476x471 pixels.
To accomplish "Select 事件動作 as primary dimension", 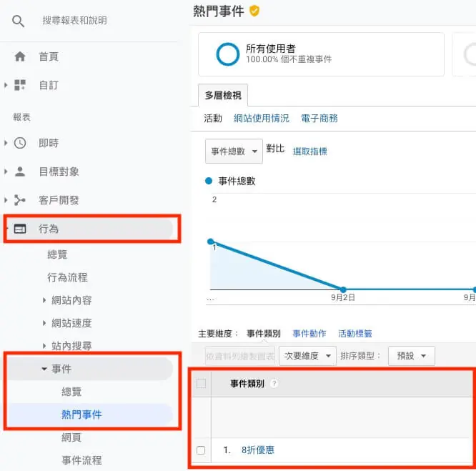I will [309, 334].
